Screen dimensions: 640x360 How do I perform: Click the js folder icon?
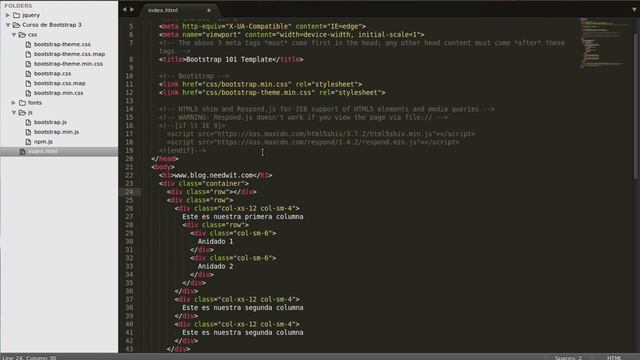click(22, 113)
